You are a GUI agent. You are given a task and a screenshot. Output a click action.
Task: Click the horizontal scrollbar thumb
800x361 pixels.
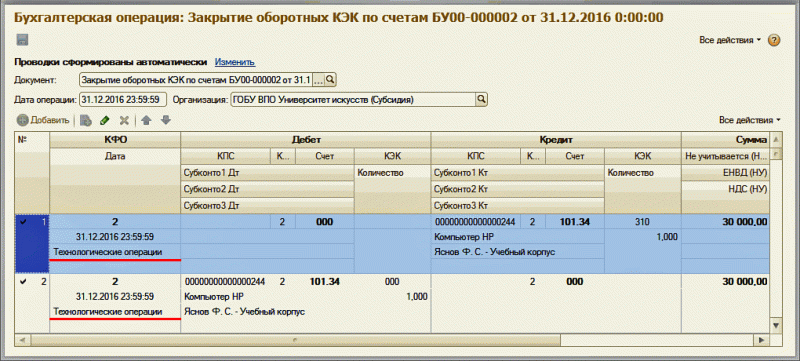click(296, 340)
